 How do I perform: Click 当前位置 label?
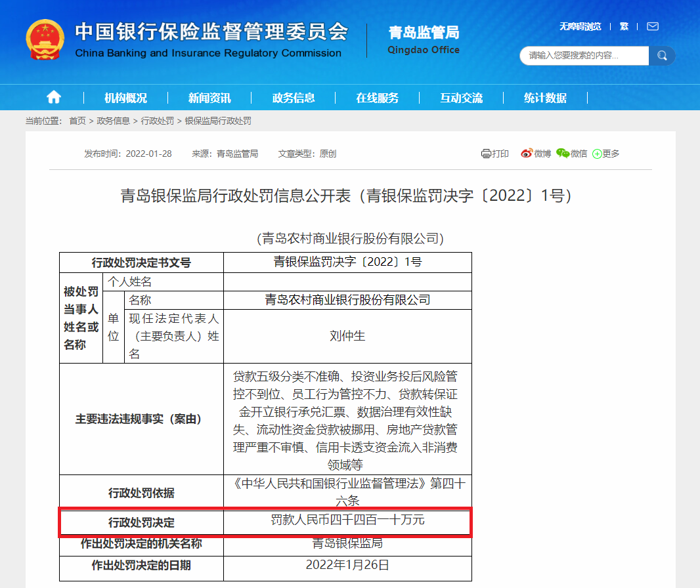pyautogui.click(x=43, y=121)
